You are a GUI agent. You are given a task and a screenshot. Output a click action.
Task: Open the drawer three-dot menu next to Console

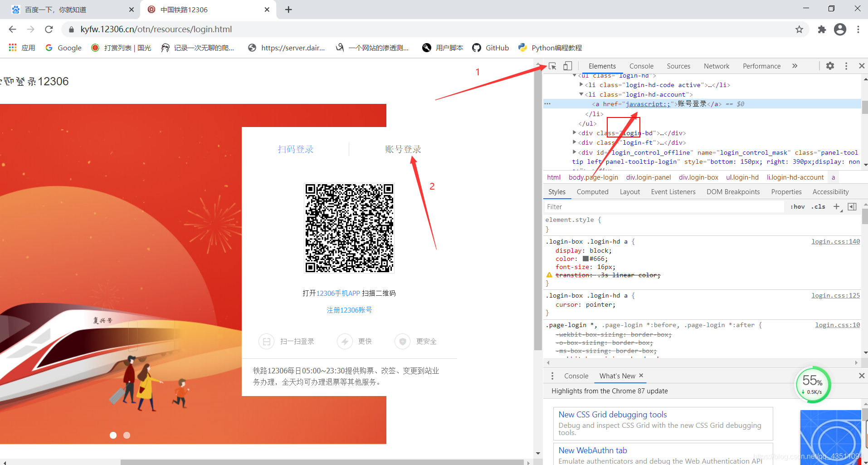click(x=552, y=376)
